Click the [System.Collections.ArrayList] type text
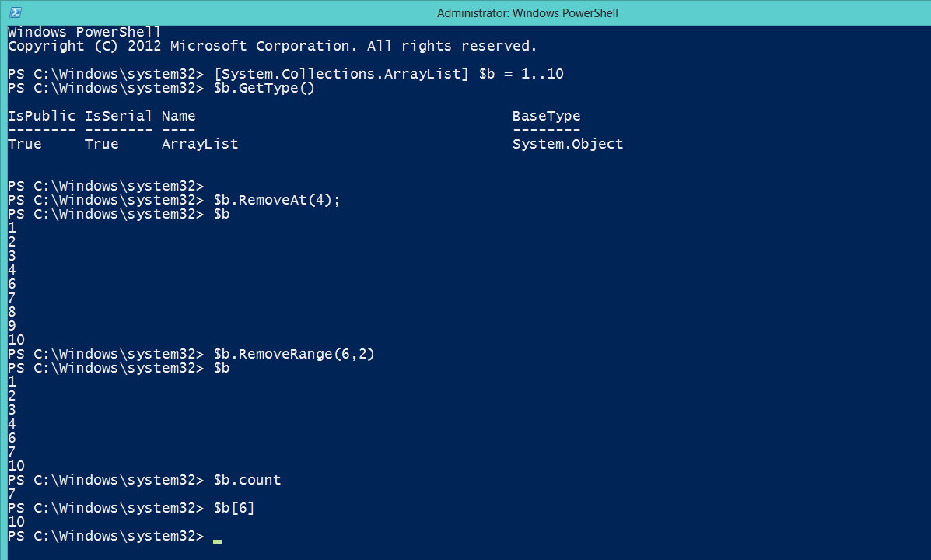 pyautogui.click(x=341, y=74)
